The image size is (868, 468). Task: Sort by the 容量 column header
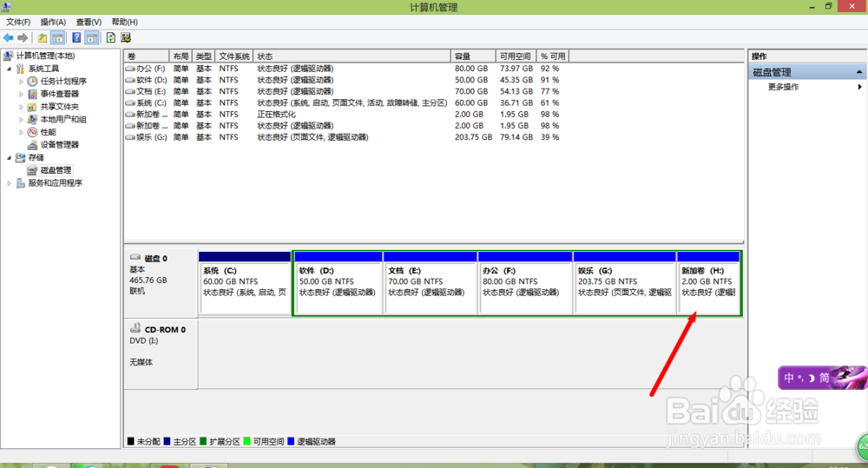click(473, 56)
